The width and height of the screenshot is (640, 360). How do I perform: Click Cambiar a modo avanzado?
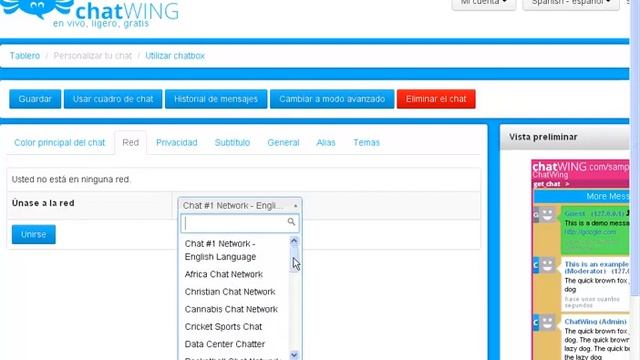pyautogui.click(x=332, y=99)
